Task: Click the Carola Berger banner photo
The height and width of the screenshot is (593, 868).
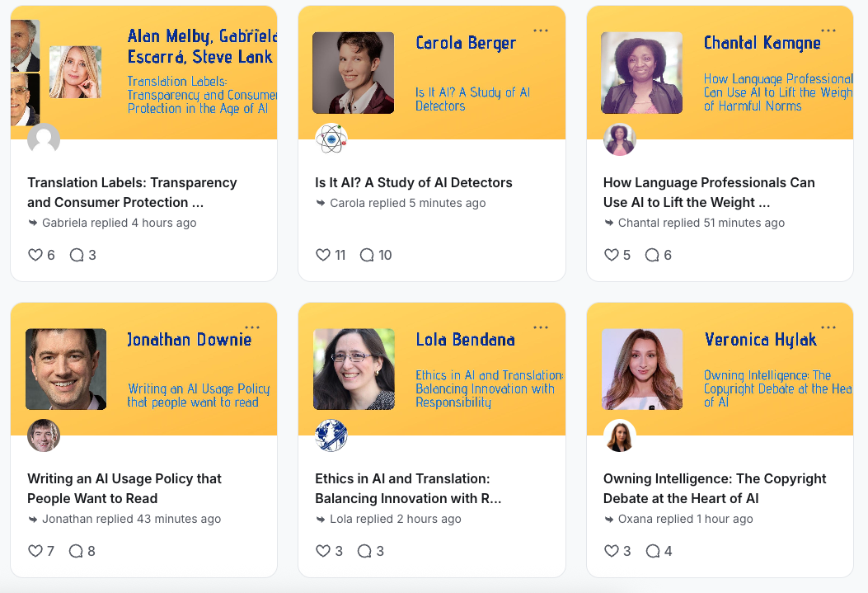Action: tap(354, 73)
